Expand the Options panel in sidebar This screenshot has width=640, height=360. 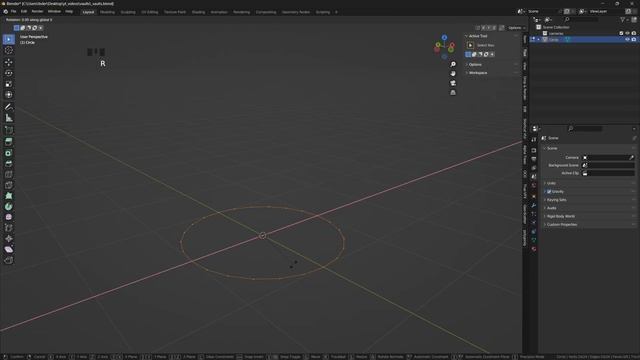pyautogui.click(x=491, y=64)
